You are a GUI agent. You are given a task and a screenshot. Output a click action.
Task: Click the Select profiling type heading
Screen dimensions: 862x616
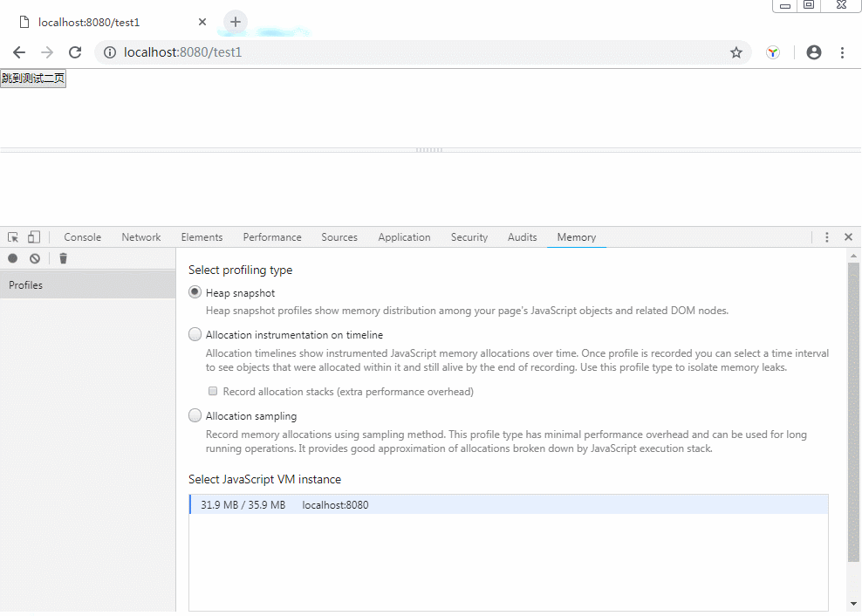click(240, 270)
